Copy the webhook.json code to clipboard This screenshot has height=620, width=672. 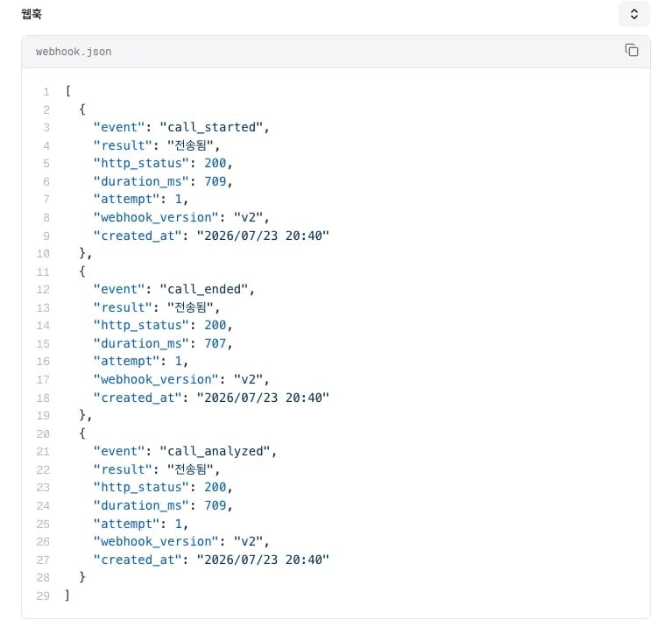632,51
